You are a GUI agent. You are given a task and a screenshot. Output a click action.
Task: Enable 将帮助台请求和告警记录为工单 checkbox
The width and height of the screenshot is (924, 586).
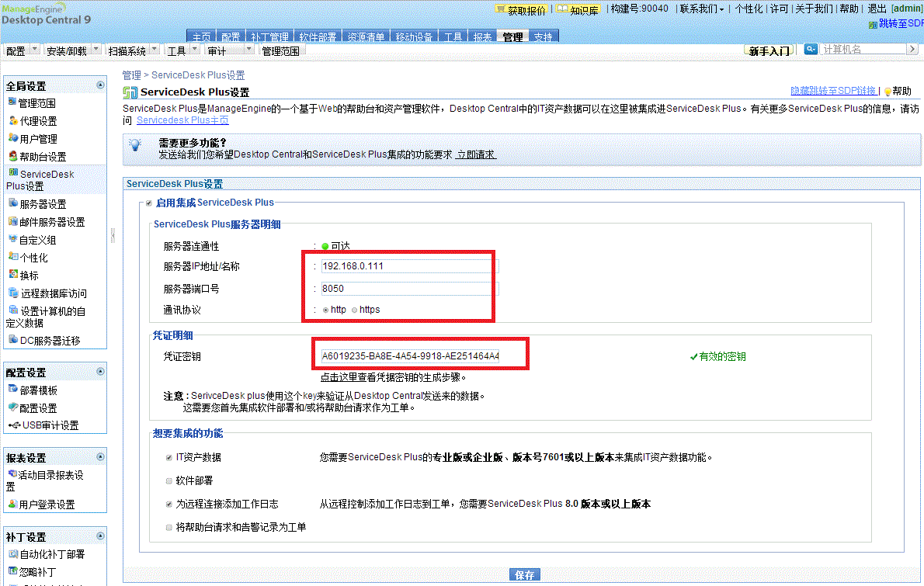coord(169,528)
